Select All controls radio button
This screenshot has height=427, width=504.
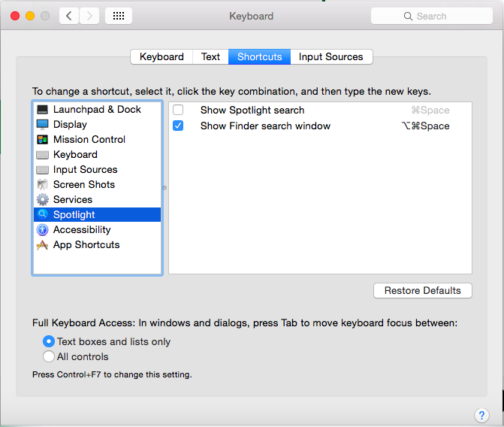click(49, 356)
